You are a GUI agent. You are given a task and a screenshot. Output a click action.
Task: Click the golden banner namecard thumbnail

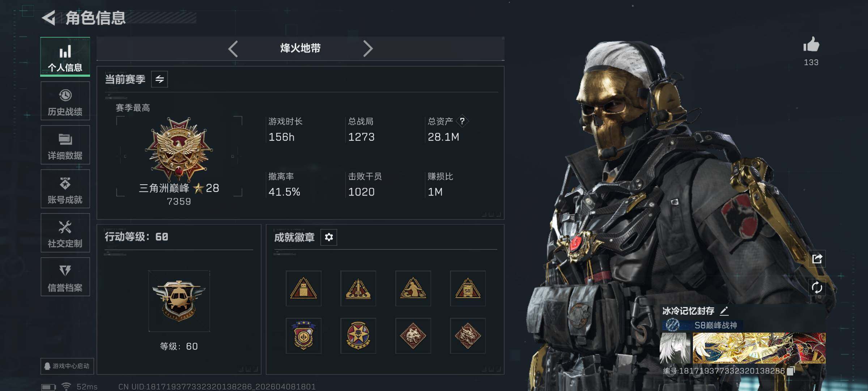(x=759, y=348)
